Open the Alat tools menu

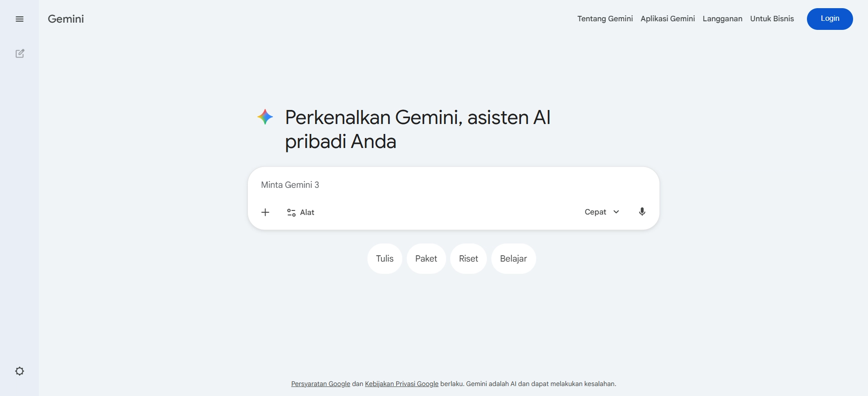(x=300, y=212)
